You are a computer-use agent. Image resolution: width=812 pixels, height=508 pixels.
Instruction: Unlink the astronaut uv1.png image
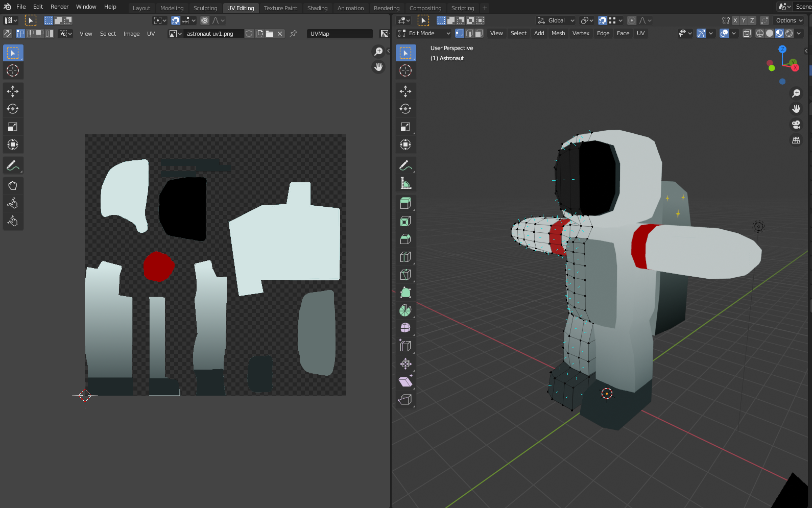[280, 34]
